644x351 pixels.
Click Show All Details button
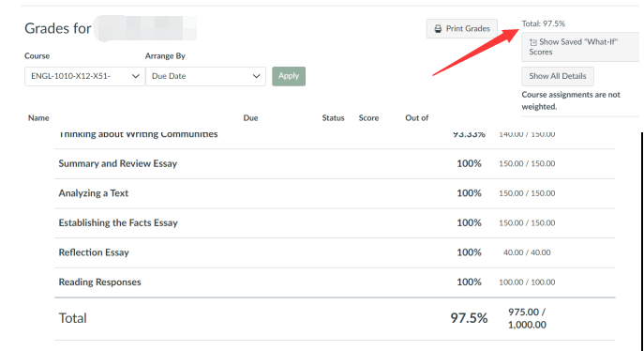click(558, 76)
